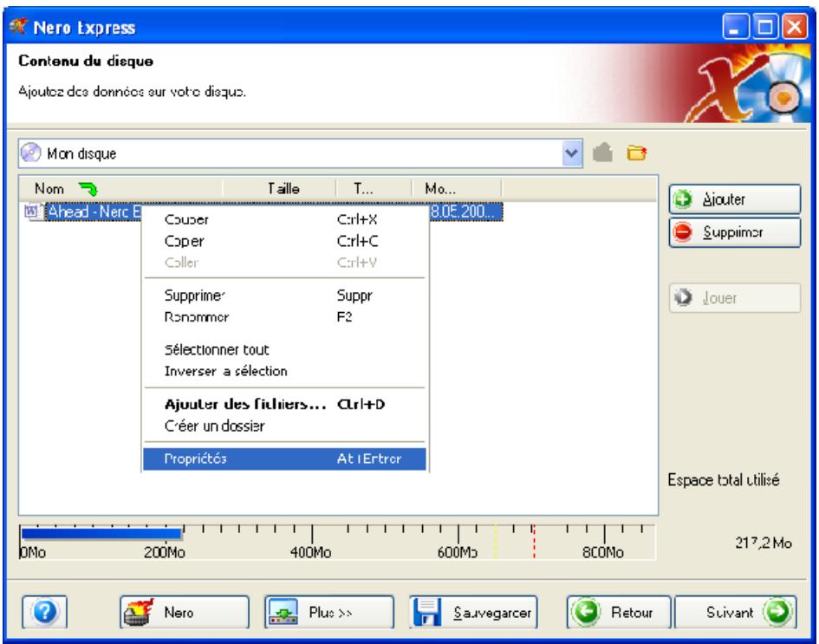Maximize the Nero Express window
The image size is (819, 644).
coord(765,27)
